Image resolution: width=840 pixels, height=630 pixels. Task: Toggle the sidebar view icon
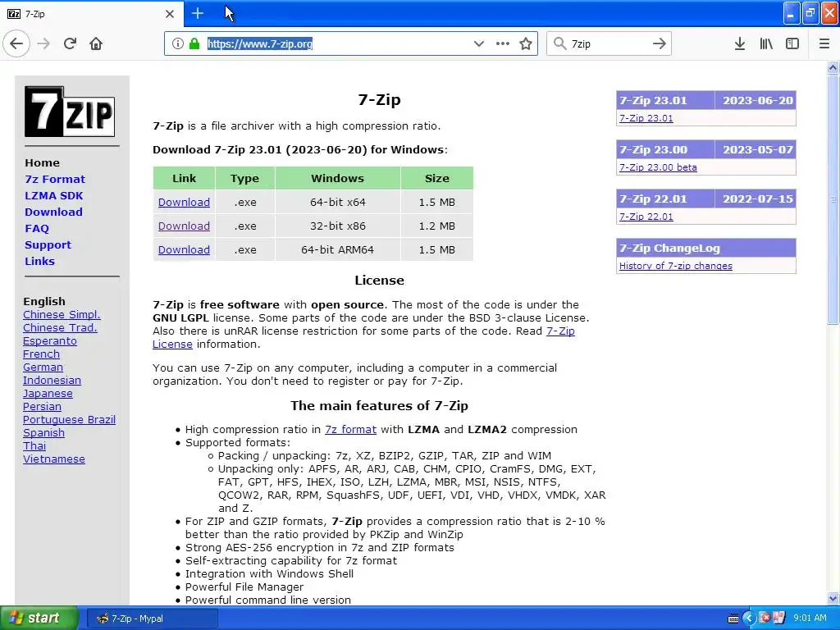click(x=792, y=44)
